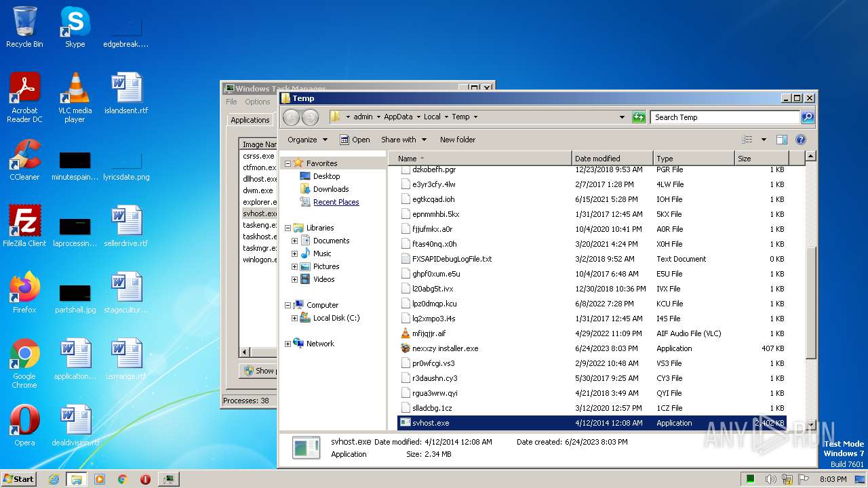Select the dealdivision.rtf desktop file
The height and width of the screenshot is (488, 868).
75,426
